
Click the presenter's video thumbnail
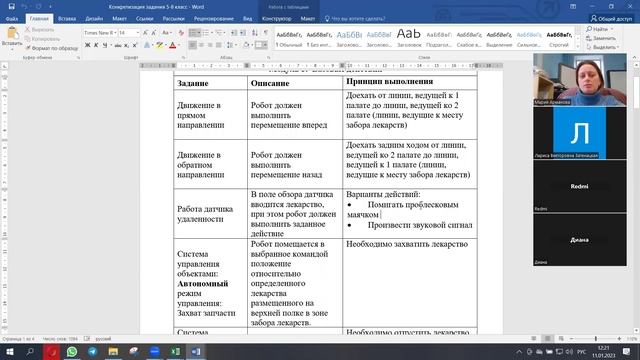coord(580,80)
